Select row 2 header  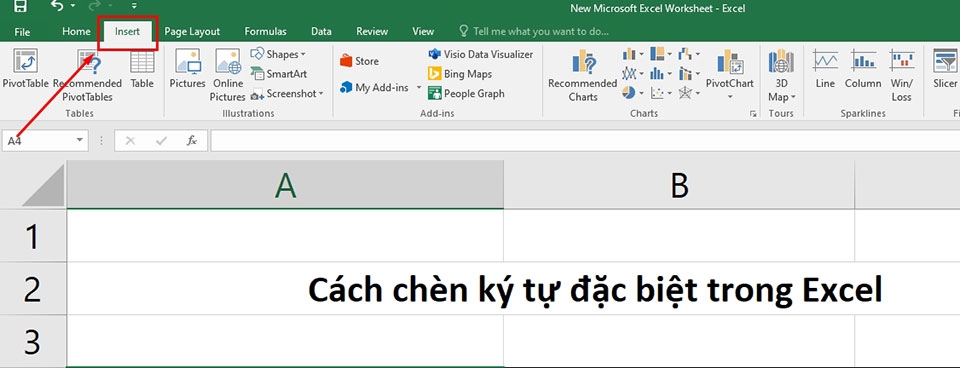click(32, 289)
